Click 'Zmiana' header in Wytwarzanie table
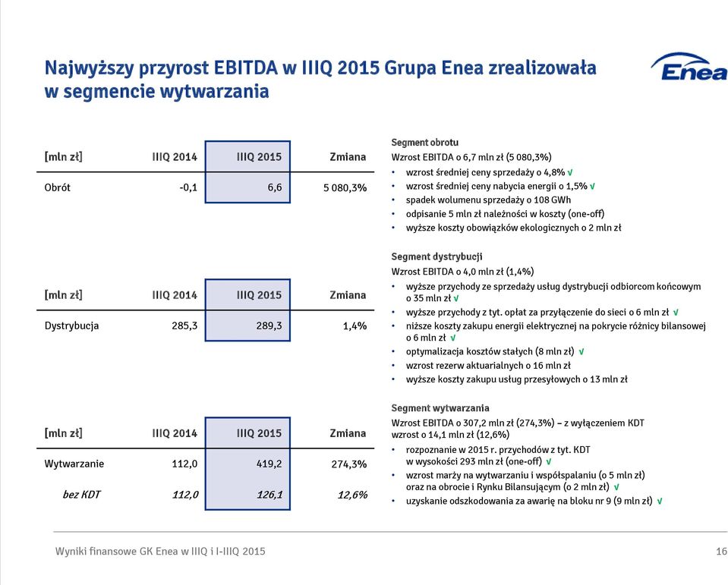This screenshot has height=585, width=728. [x=348, y=433]
